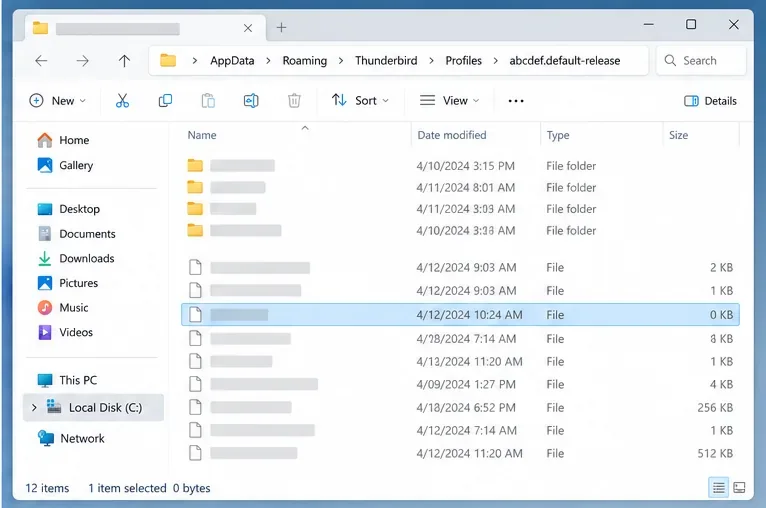
Task: Expand chevron after Profiles in address bar
Action: point(495,61)
